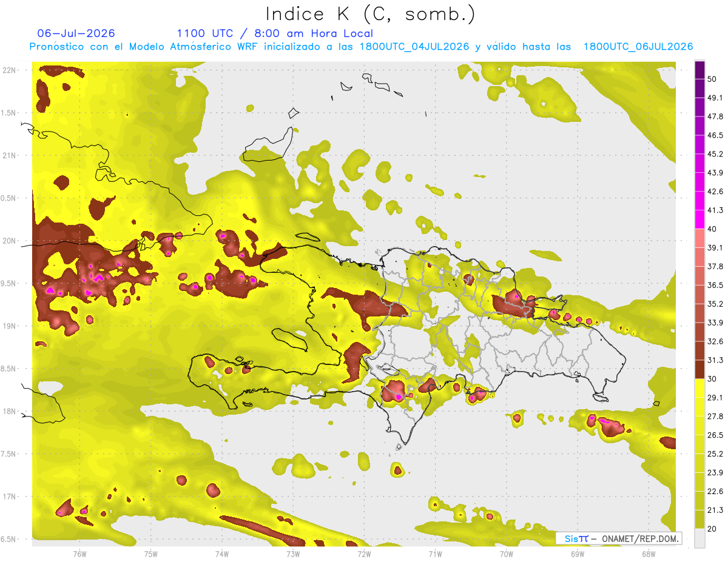Click the '75W' longitude label
The image size is (728, 562).
pyautogui.click(x=150, y=554)
